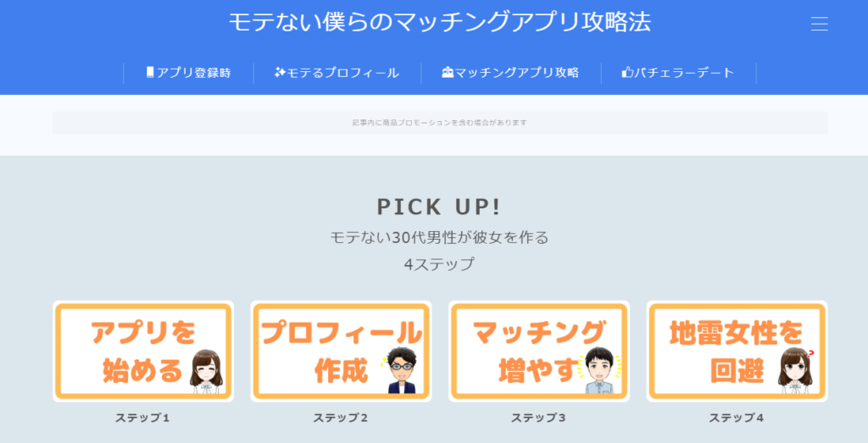Click the people icon beside マッチングアプリ攻略

[448, 73]
